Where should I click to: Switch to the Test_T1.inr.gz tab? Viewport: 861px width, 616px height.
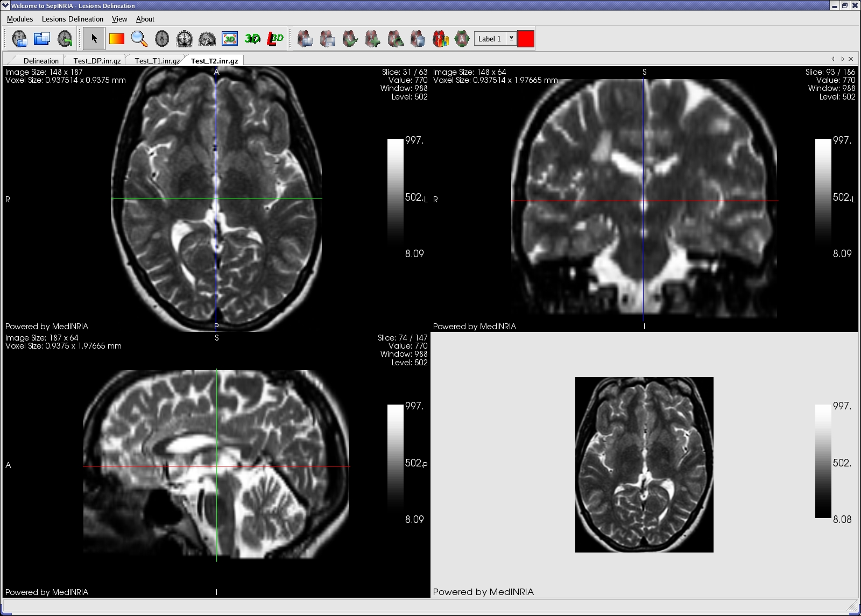click(x=157, y=61)
